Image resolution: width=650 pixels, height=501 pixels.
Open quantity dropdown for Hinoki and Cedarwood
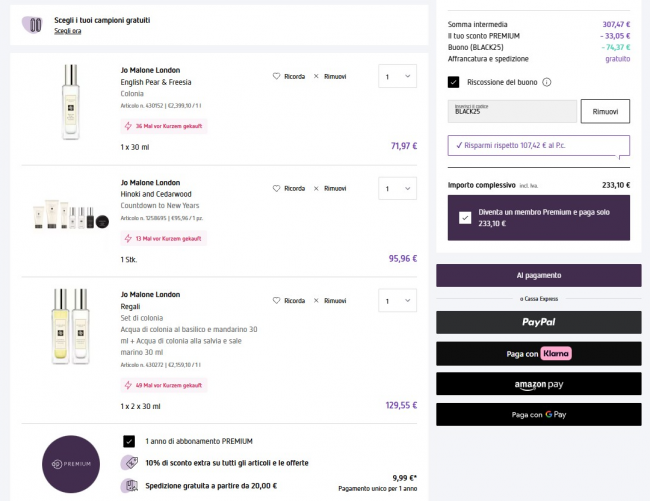click(x=397, y=188)
